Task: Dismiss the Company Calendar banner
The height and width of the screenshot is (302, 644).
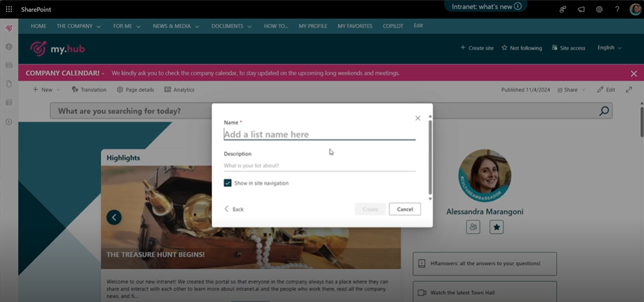Action: [633, 73]
